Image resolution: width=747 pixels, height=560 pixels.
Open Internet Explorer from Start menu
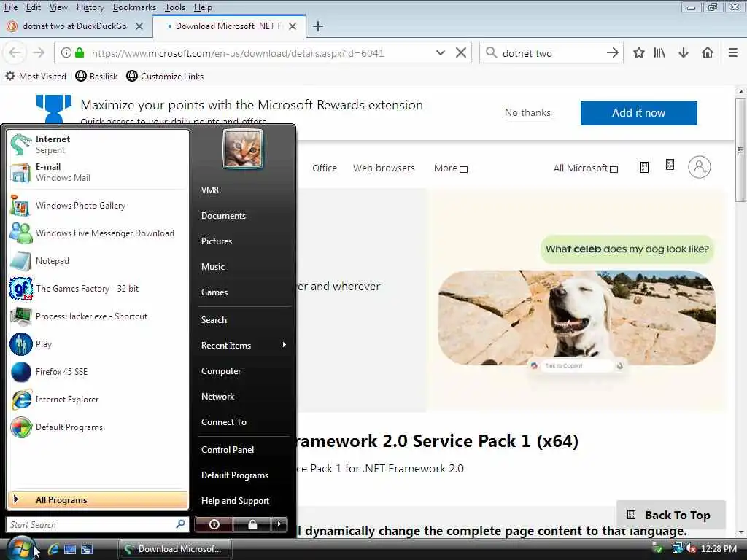98,400
